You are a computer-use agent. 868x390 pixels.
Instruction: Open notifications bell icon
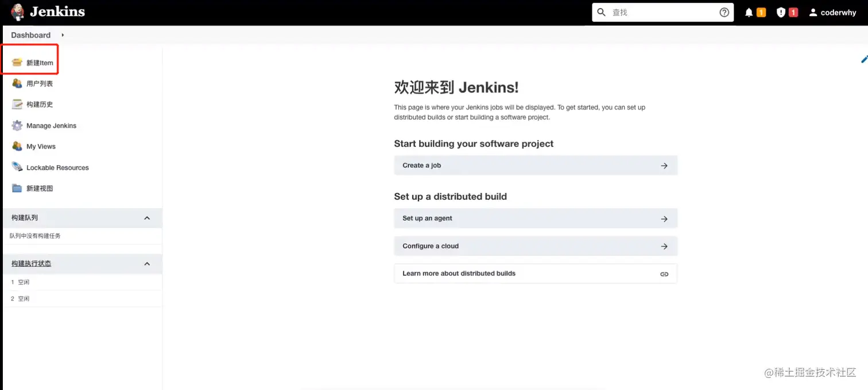[x=749, y=12]
